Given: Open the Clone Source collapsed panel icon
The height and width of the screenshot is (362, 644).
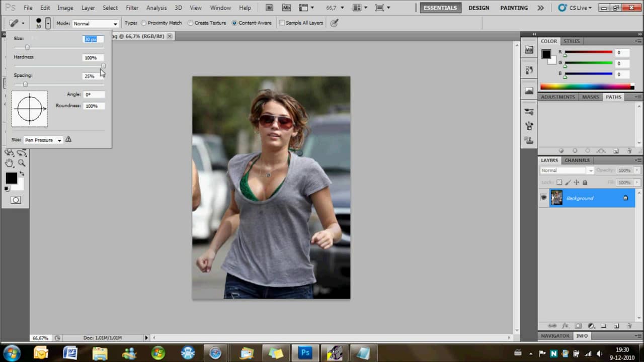Looking at the screenshot, I should pyautogui.click(x=529, y=140).
